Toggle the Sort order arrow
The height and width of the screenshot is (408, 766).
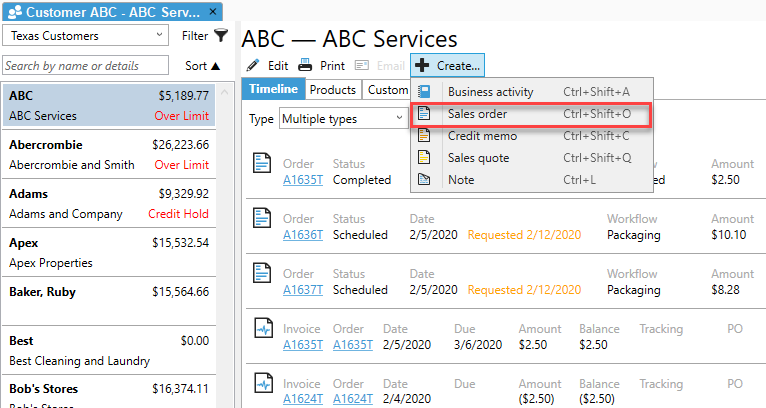tap(215, 66)
